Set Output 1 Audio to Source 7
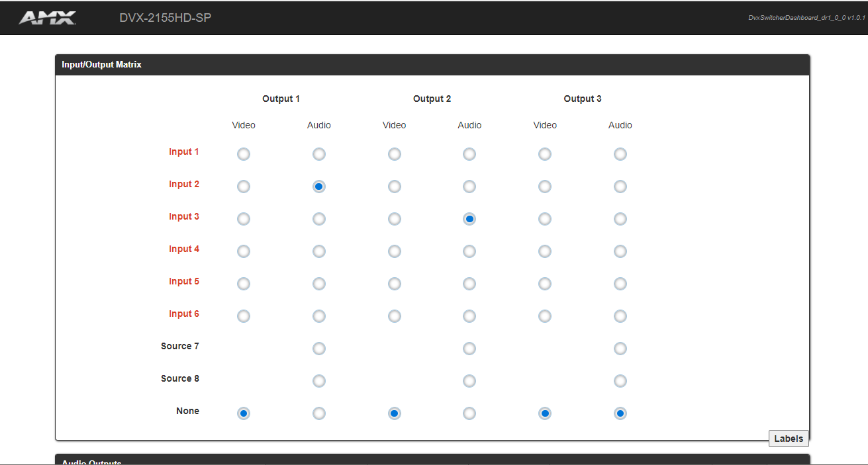868x465 pixels. click(319, 349)
